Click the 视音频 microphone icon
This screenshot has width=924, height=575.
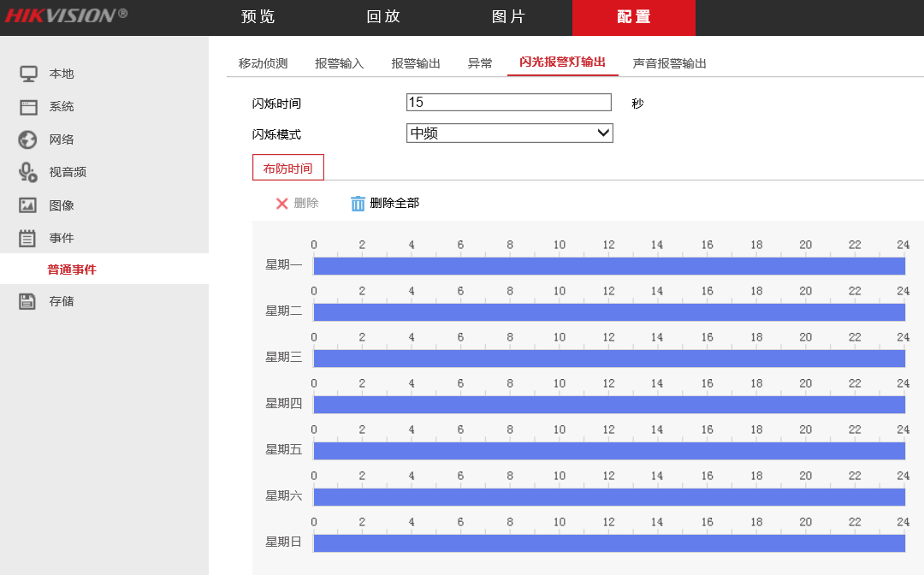click(27, 171)
